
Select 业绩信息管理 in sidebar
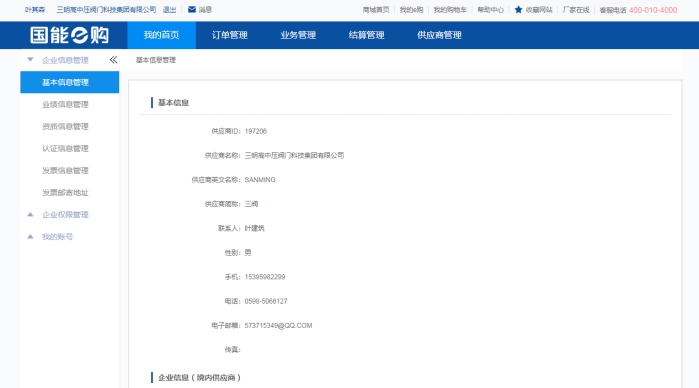tap(65, 104)
